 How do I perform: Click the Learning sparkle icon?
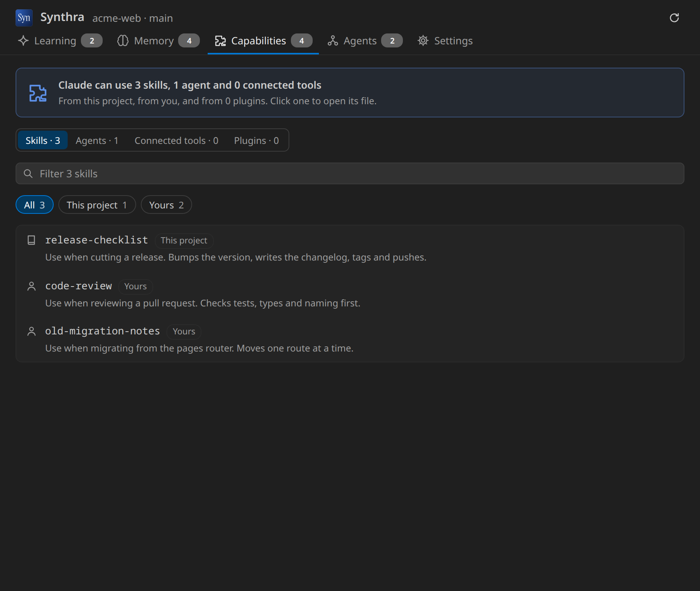(x=23, y=40)
